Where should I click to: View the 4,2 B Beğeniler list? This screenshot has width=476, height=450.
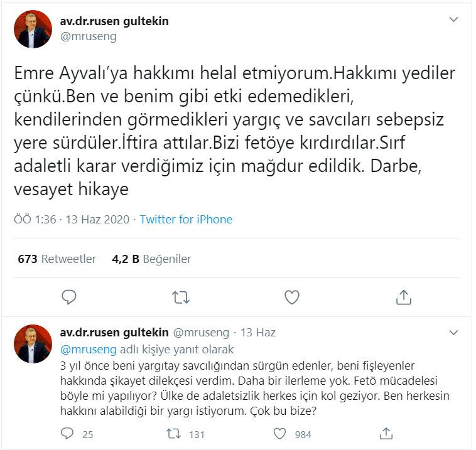(x=151, y=259)
